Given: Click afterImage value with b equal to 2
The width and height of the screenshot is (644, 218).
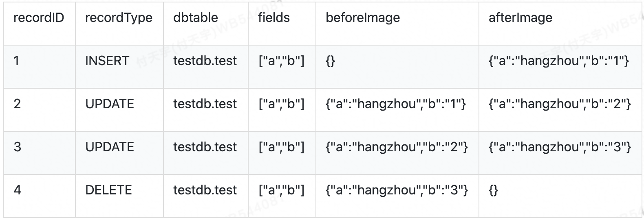Looking at the screenshot, I should [x=560, y=104].
